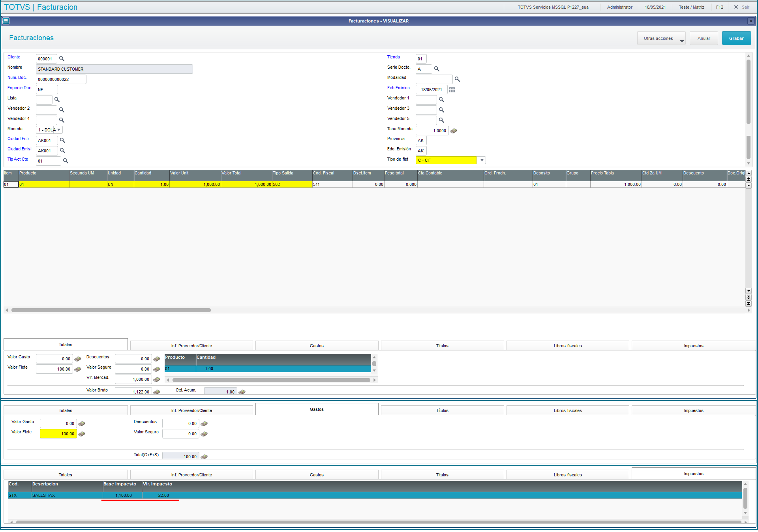Viewport: 758px width, 532px height.
Task: Open the Moneda dropdown list
Action: 58,130
